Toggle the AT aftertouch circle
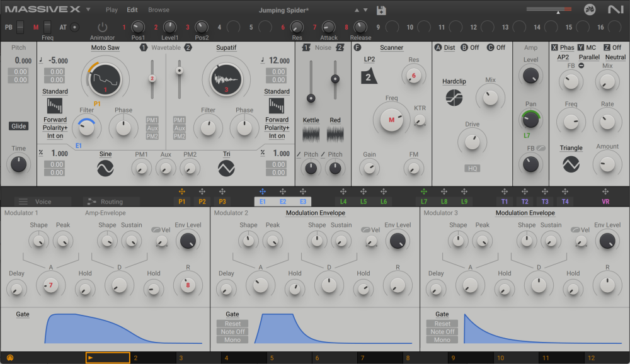Image resolution: width=630 pixels, height=364 pixels. (x=75, y=27)
